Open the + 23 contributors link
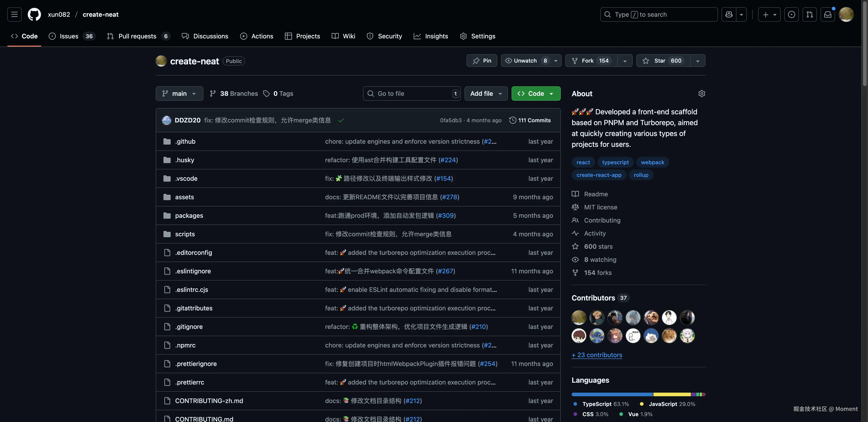This screenshot has height=422, width=868. pyautogui.click(x=597, y=355)
